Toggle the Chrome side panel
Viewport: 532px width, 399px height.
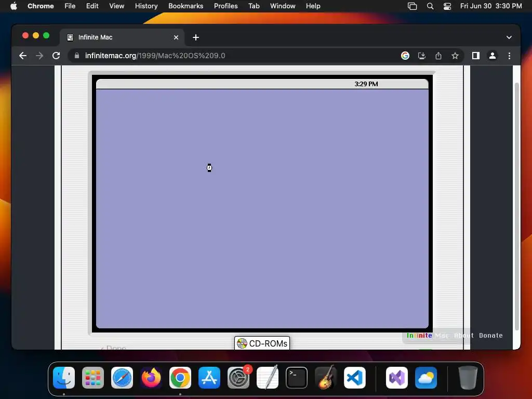pos(476,56)
